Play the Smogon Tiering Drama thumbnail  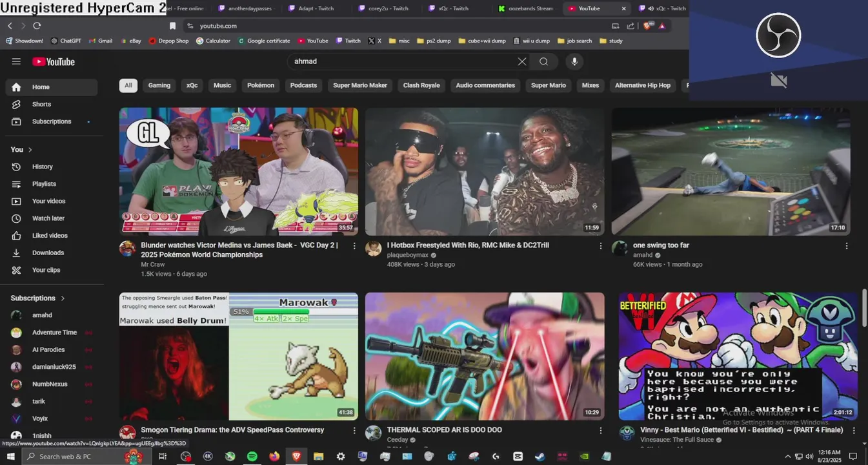(x=239, y=356)
